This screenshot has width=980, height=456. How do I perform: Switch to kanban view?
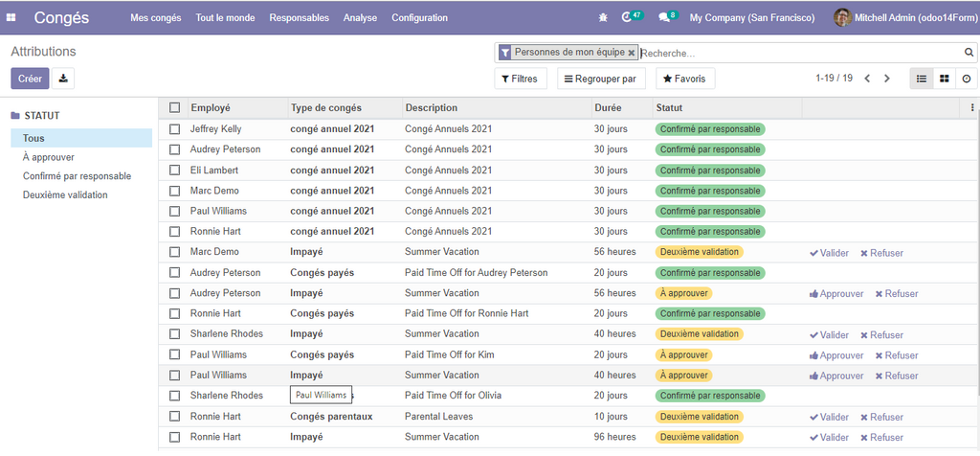(x=944, y=79)
